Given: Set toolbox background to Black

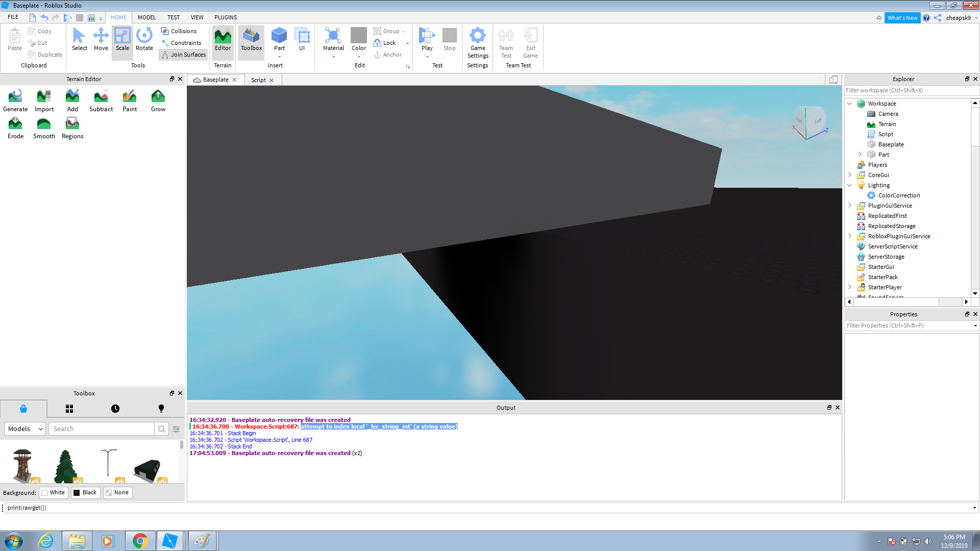Looking at the screenshot, I should pyautogui.click(x=85, y=492).
